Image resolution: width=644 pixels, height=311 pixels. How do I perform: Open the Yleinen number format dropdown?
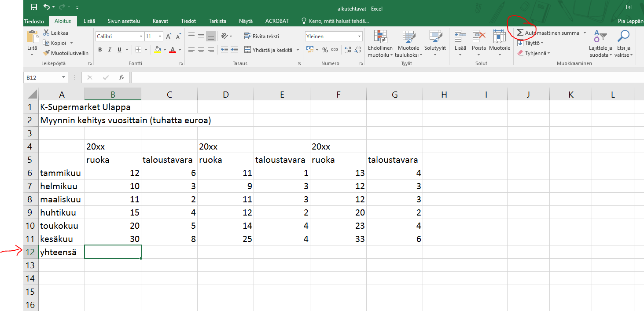360,37
